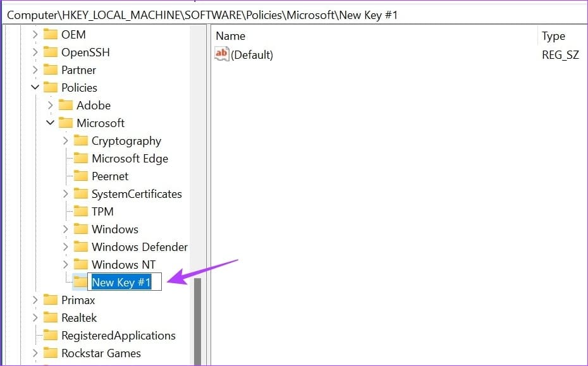The image size is (588, 366).
Task: Click the Rockstar Games folder icon
Action: point(50,353)
